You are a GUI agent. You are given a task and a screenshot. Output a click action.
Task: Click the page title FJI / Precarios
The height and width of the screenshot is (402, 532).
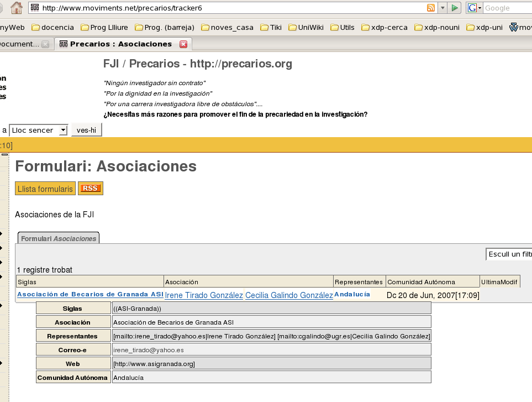[197, 64]
